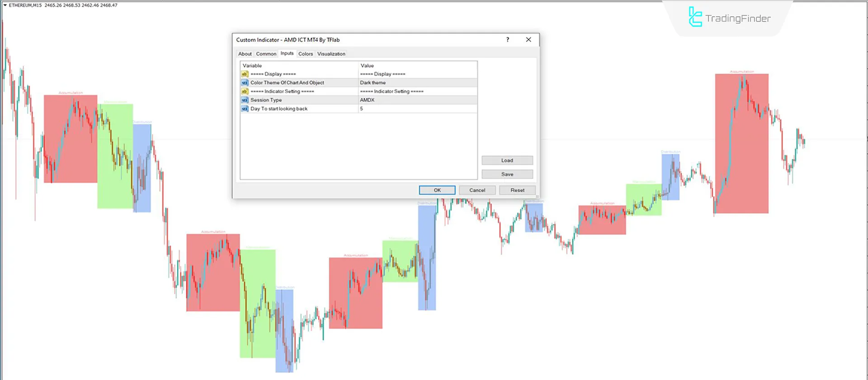Viewport: 868px width, 380px height.
Task: Click the Load button
Action: 507,161
